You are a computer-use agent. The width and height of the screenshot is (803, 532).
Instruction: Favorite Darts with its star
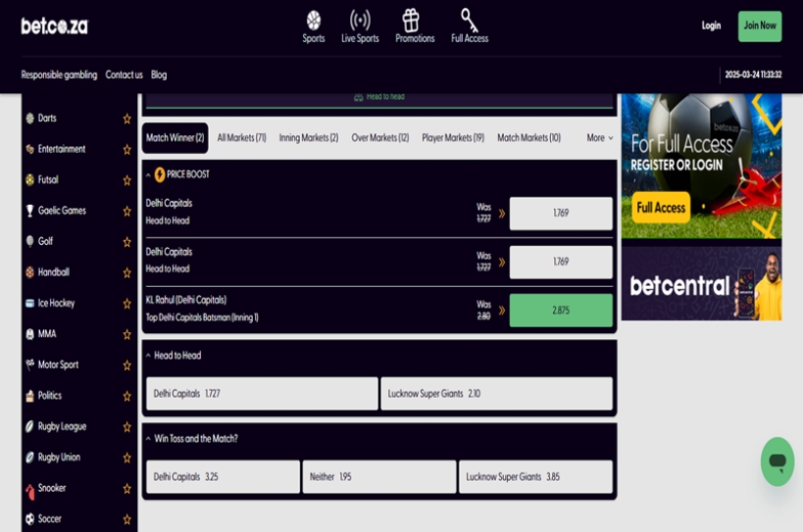(x=127, y=119)
